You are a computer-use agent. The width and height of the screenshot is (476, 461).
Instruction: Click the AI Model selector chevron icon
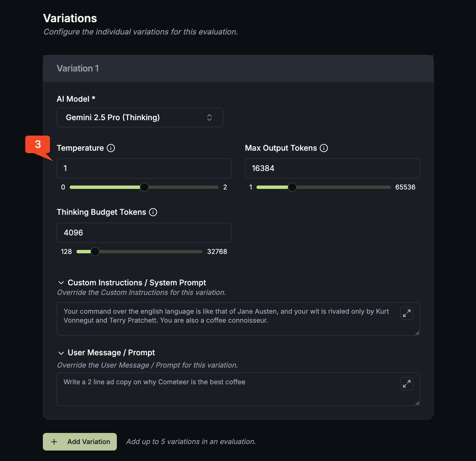click(x=209, y=117)
